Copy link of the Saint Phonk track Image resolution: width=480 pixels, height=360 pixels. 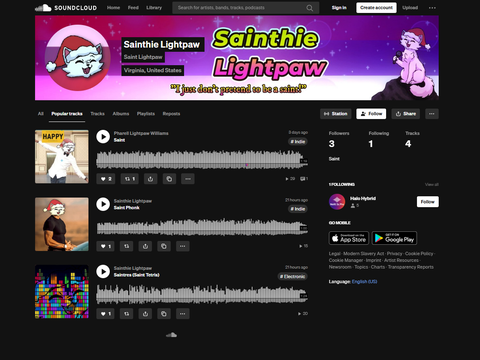click(164, 246)
